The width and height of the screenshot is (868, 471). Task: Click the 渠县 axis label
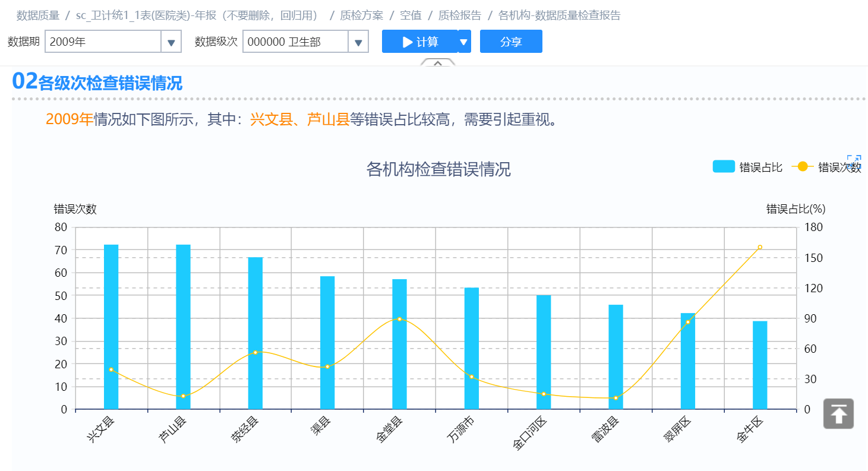pos(321,425)
